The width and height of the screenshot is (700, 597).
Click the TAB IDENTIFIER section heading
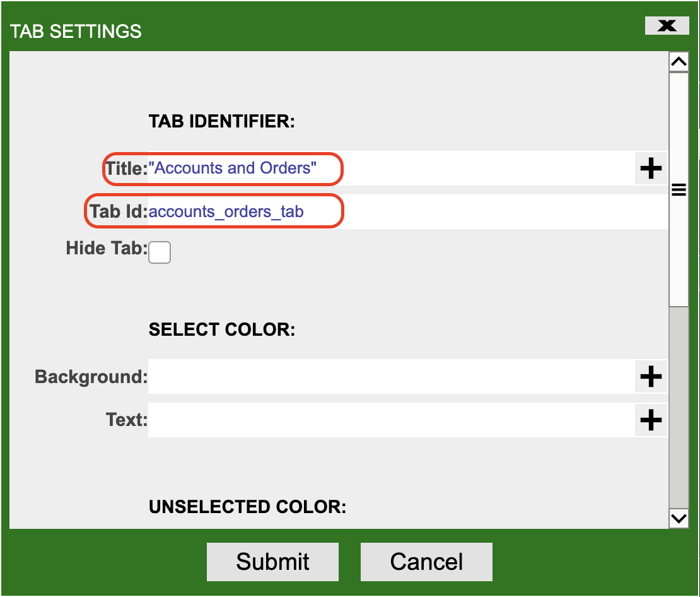(222, 121)
